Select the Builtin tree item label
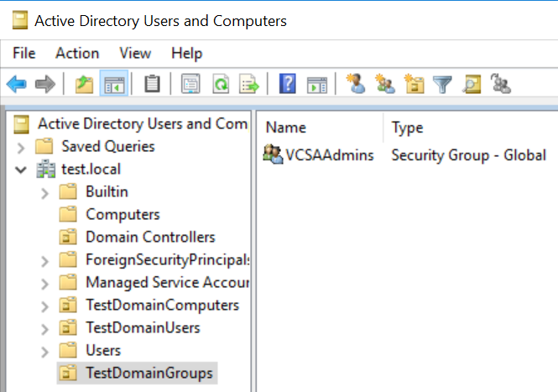Viewport: 558px width, 392px height. 107,191
